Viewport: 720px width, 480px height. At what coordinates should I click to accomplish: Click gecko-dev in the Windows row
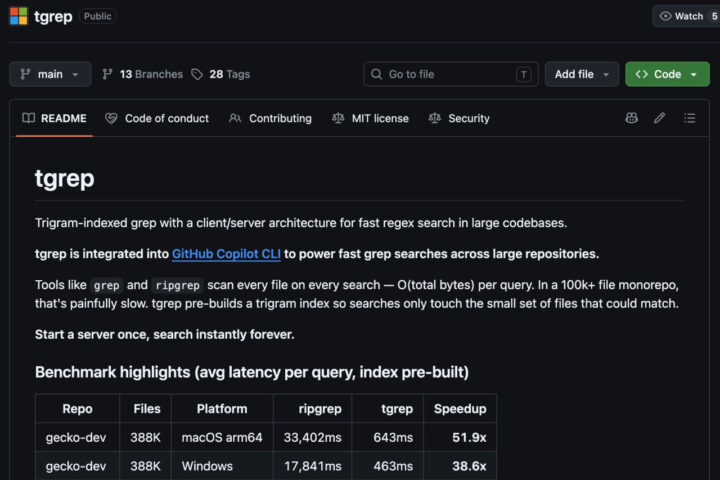coord(76,466)
